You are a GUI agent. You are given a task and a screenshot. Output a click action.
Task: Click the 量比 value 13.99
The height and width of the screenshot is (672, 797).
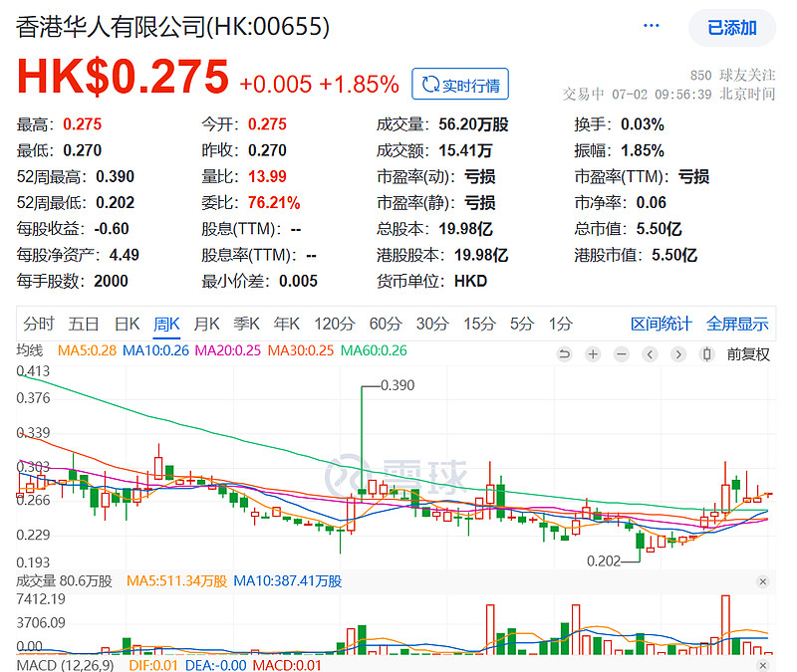tap(267, 177)
